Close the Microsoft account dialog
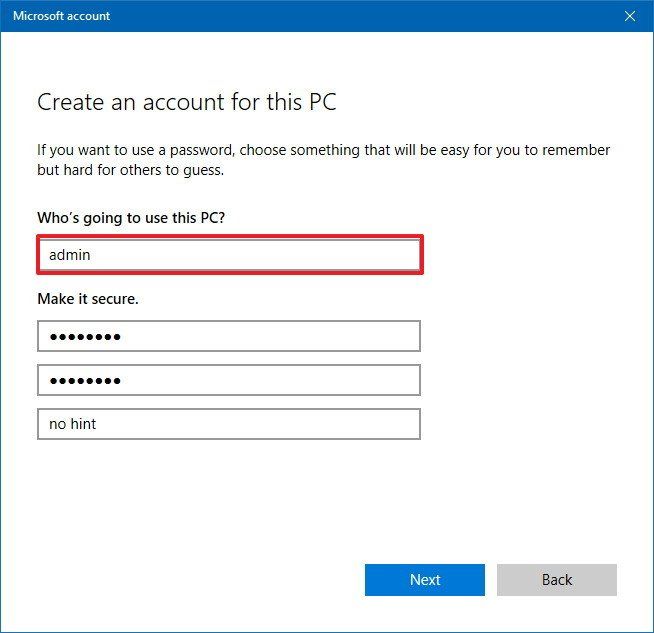654x633 pixels. click(630, 16)
